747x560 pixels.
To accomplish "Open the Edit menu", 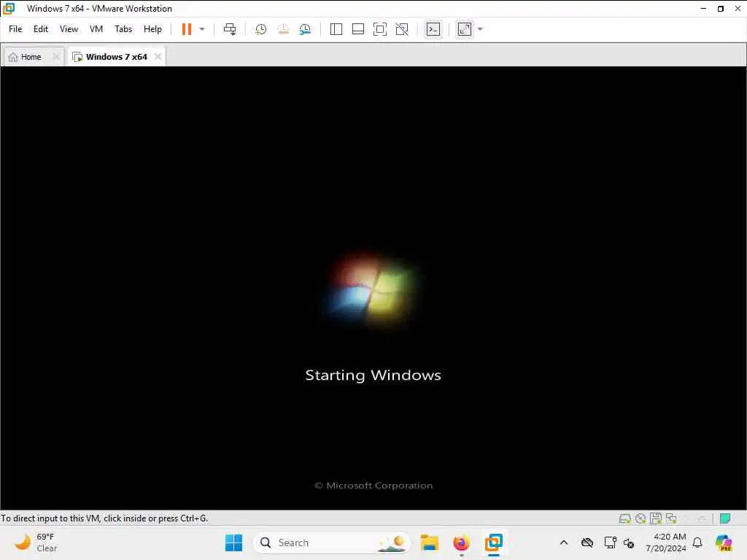I will [41, 29].
